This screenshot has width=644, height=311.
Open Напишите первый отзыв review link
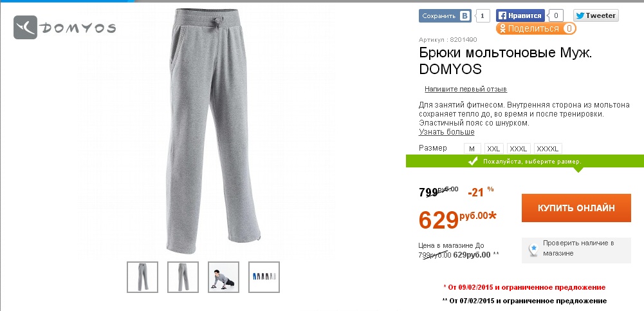coord(466,89)
